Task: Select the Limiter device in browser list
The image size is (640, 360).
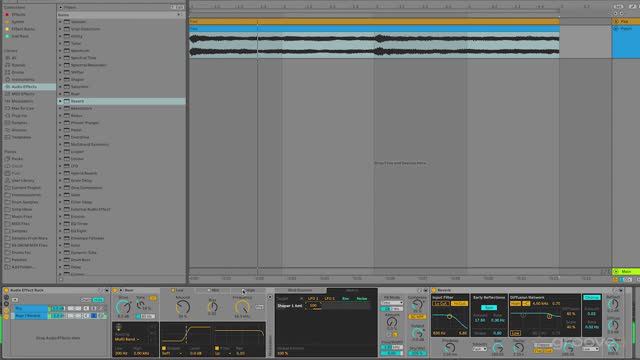Action: (77, 159)
